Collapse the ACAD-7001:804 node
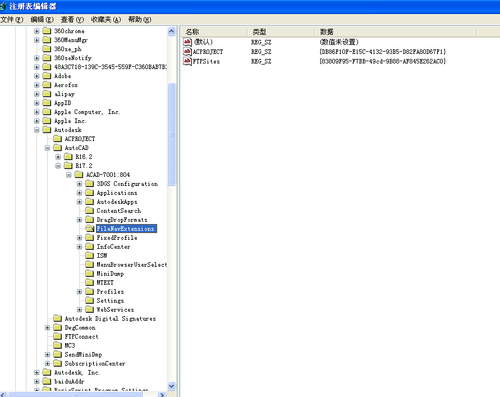 point(69,175)
